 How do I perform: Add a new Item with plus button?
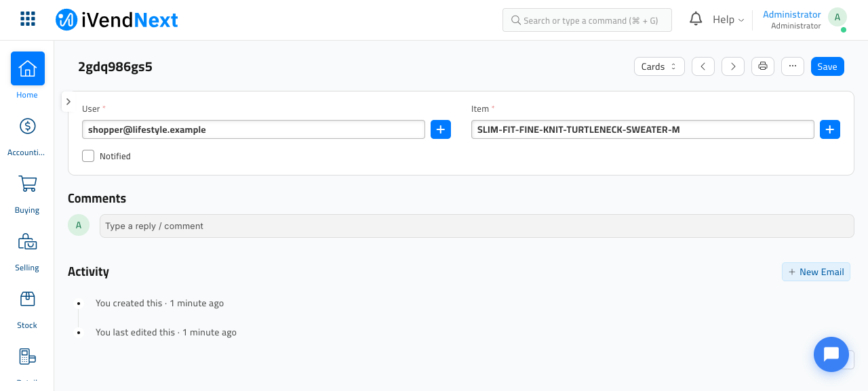[830, 129]
